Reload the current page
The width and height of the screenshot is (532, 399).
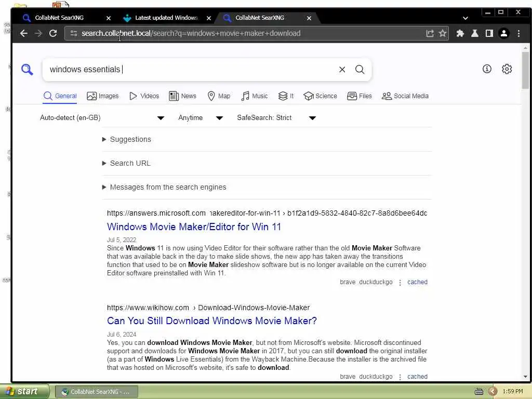tap(53, 33)
